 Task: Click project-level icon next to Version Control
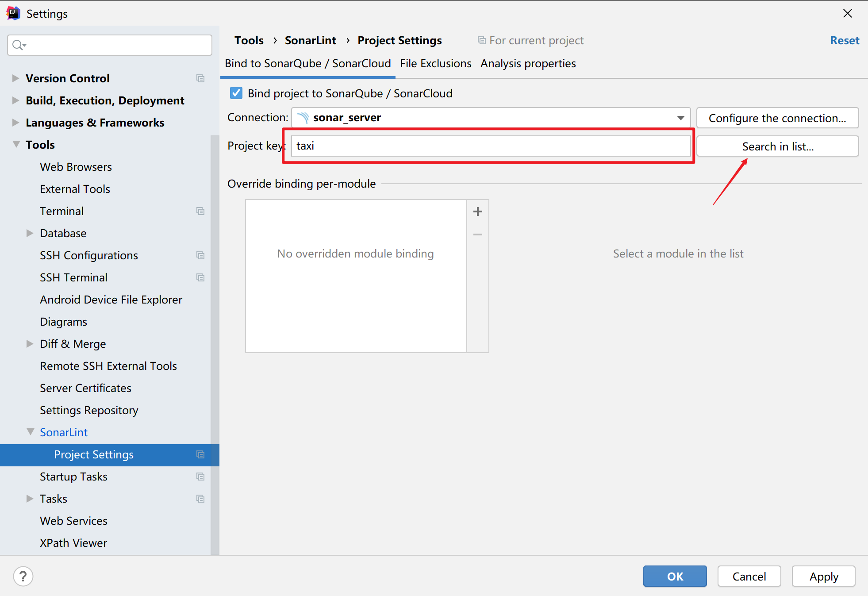tap(200, 78)
